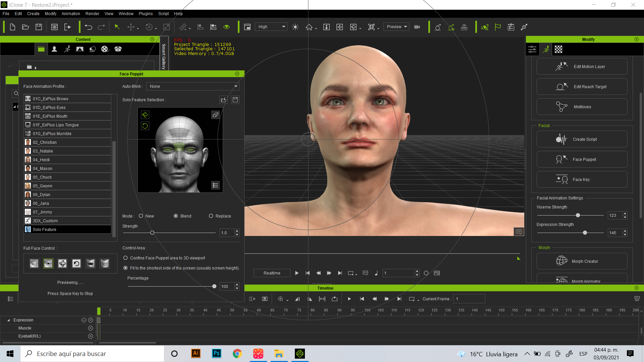The height and width of the screenshot is (362, 644).
Task: Click the Edit Motion Layer button
Action: tap(582, 67)
